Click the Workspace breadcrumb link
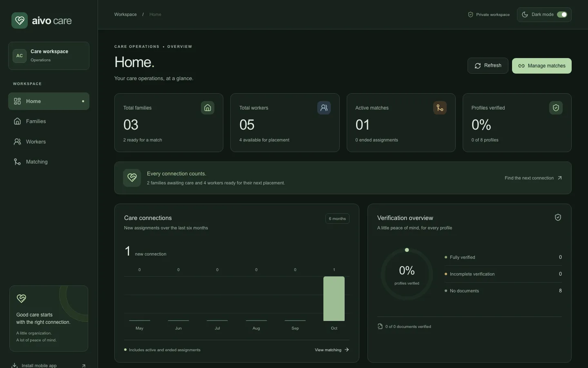 coord(125,14)
